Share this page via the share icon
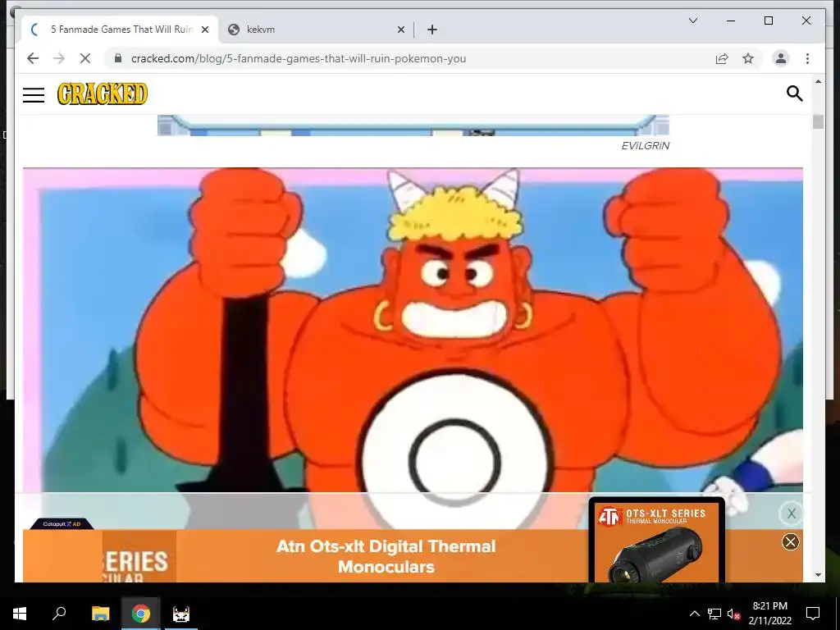The image size is (840, 630). tap(722, 58)
